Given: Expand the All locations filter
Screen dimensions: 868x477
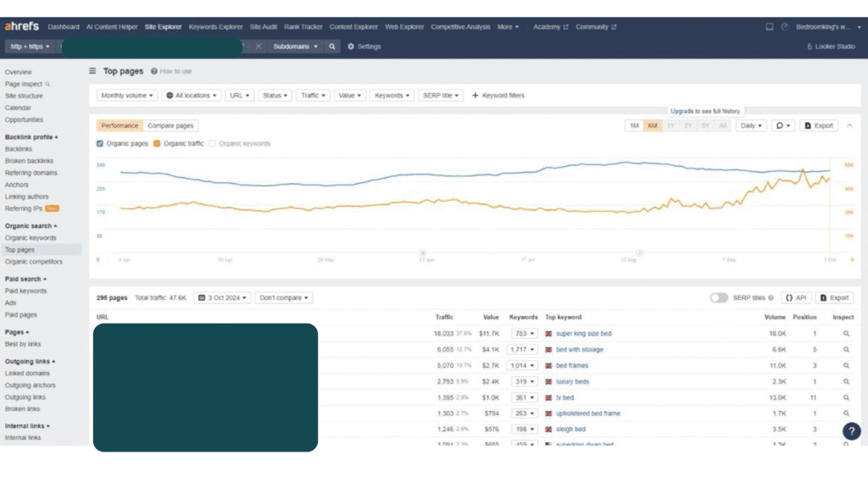Looking at the screenshot, I should tap(192, 96).
